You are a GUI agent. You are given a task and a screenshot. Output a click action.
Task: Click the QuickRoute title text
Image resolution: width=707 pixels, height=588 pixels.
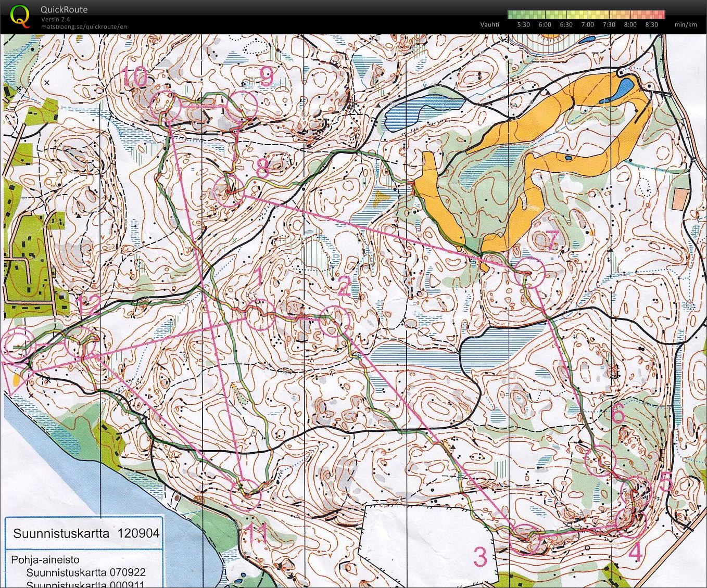[64, 9]
